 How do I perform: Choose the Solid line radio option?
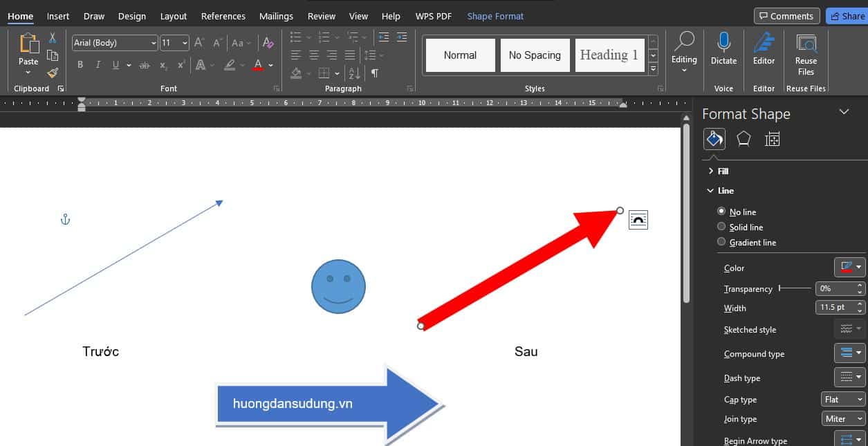pyautogui.click(x=721, y=227)
